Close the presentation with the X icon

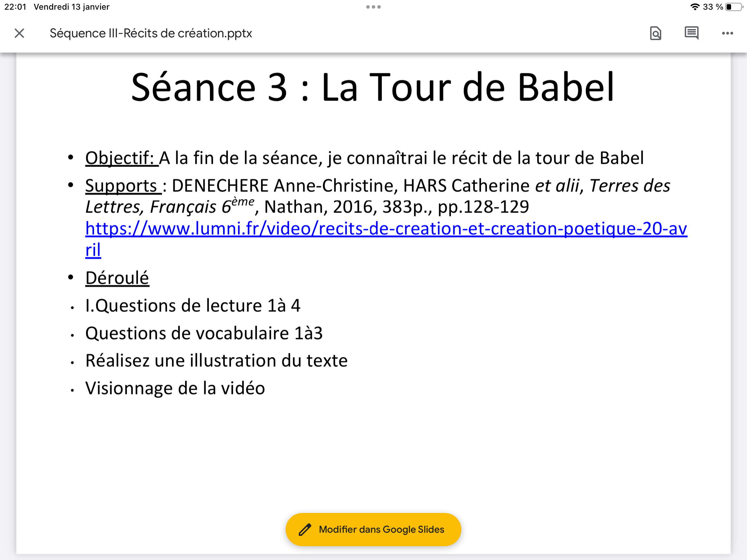point(19,33)
